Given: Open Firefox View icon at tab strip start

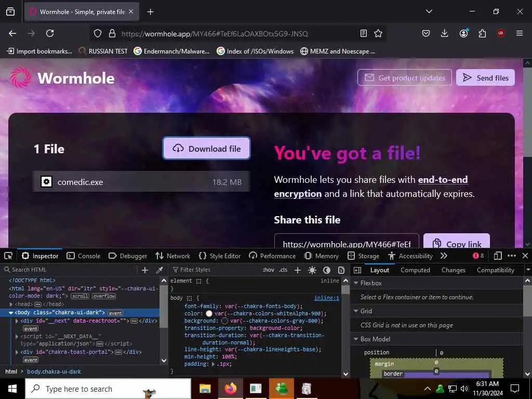Looking at the screenshot, I should point(10,12).
